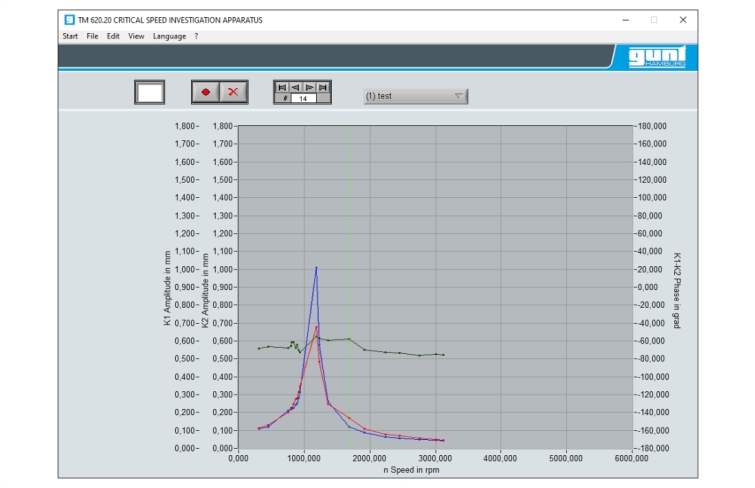This screenshot has height=488, width=755.
Task: Click the record number field showing 14
Action: pyautogui.click(x=303, y=98)
